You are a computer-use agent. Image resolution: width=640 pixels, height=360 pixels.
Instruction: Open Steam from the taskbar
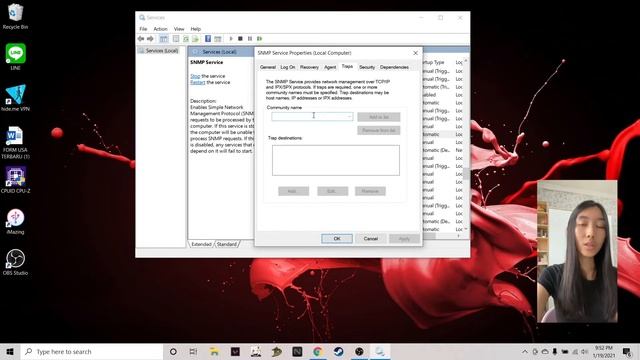click(x=338, y=351)
